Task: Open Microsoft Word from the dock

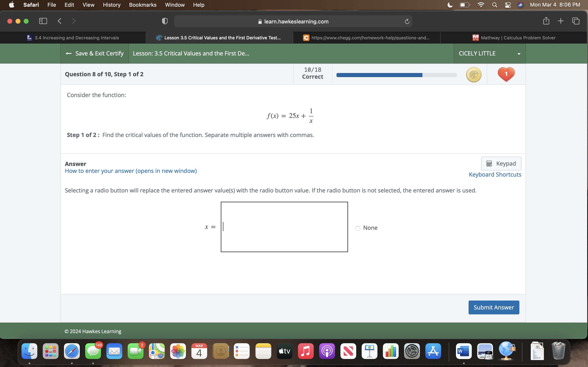Action: pyautogui.click(x=464, y=351)
